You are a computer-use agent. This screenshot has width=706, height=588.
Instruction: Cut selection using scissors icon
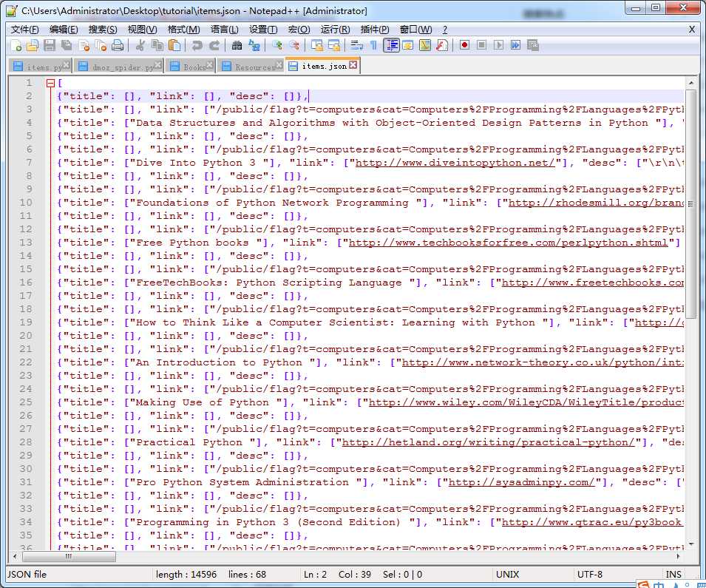tap(140, 45)
